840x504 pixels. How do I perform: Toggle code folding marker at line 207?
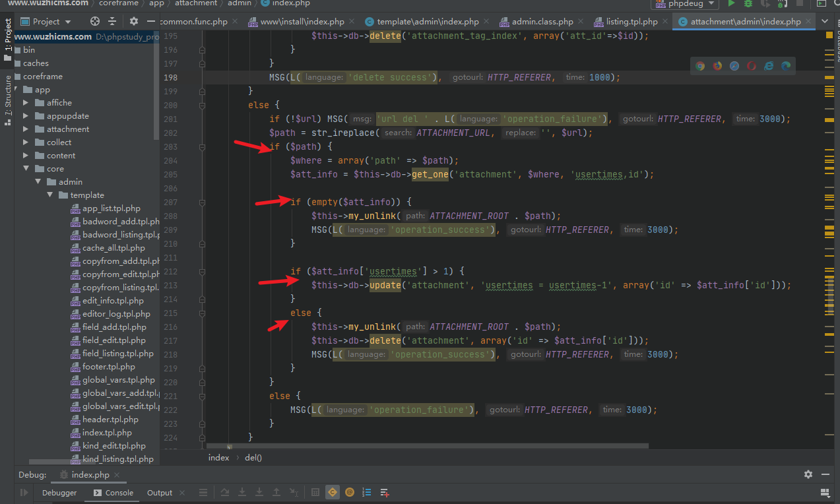[x=202, y=202]
